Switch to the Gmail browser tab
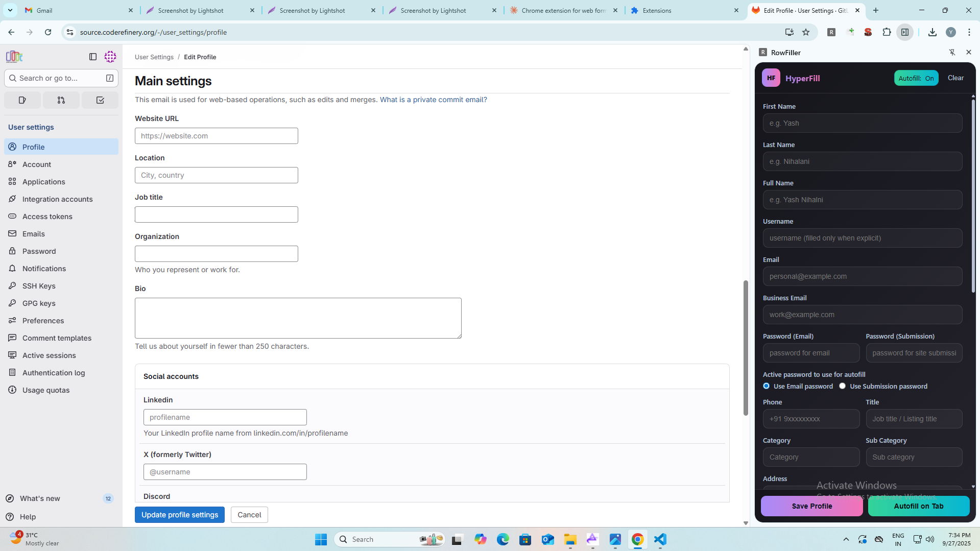The image size is (980, 551). [x=77, y=10]
